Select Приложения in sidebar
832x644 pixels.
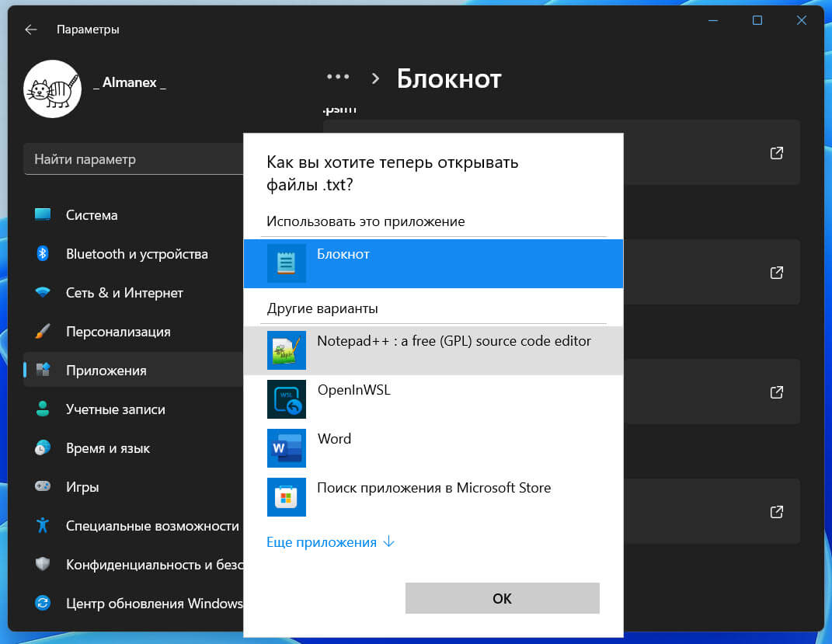pos(133,371)
